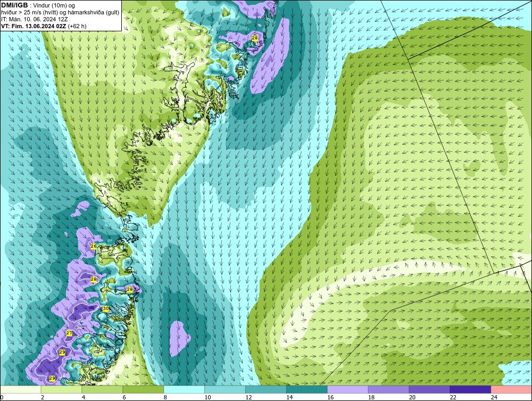Click the legend scale value 6
Screen dimensions: 532x401
[124, 397]
